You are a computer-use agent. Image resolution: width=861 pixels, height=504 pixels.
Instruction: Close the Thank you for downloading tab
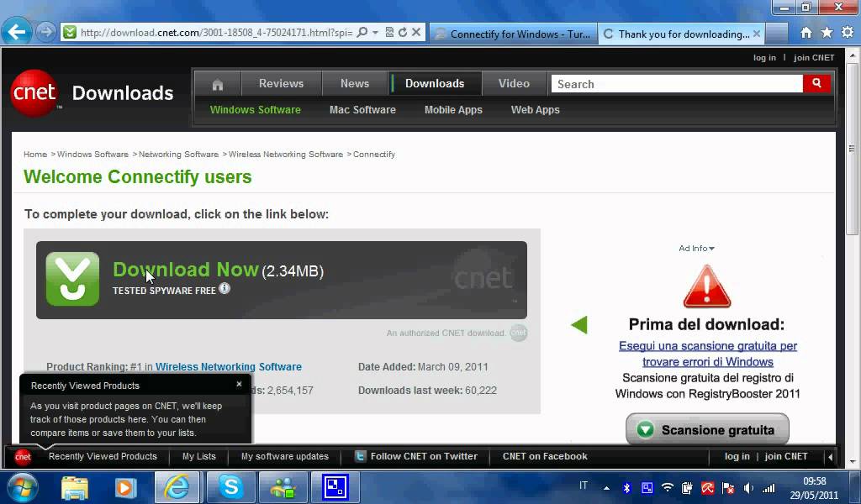click(x=756, y=34)
